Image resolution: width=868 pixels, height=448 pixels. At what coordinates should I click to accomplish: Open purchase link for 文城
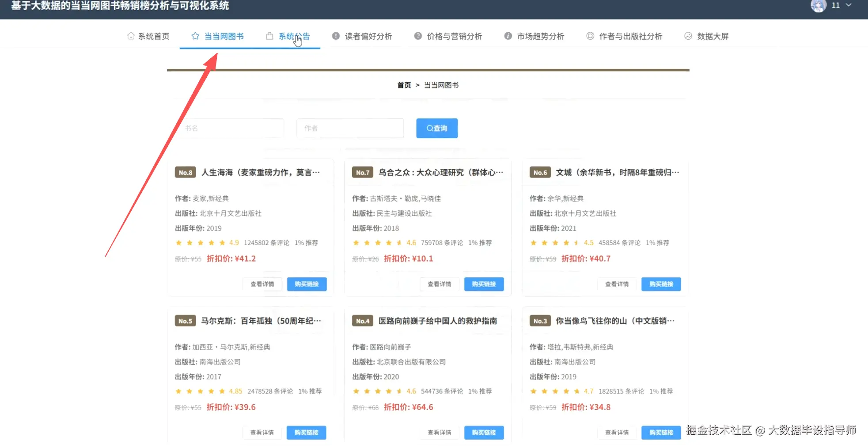[x=661, y=284]
